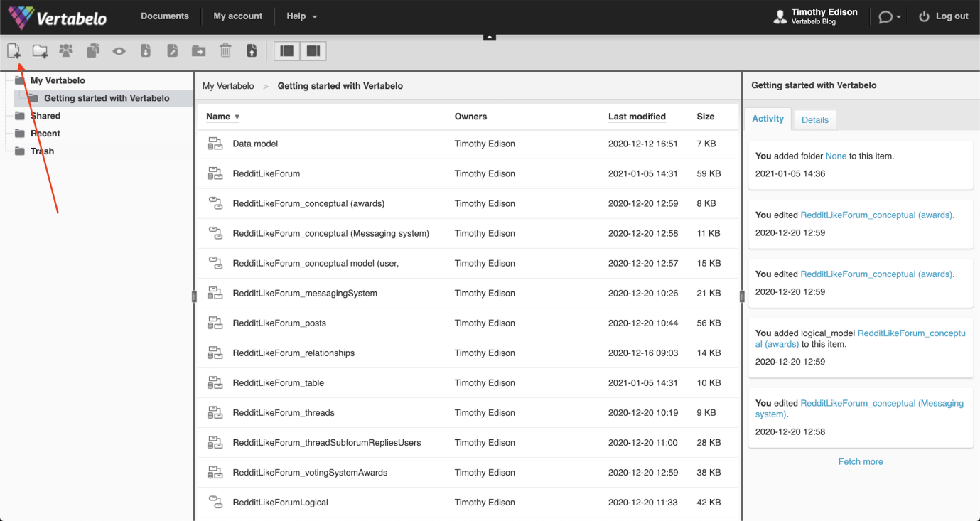Click the download document toolbar icon
This screenshot has width=980, height=521.
click(146, 50)
